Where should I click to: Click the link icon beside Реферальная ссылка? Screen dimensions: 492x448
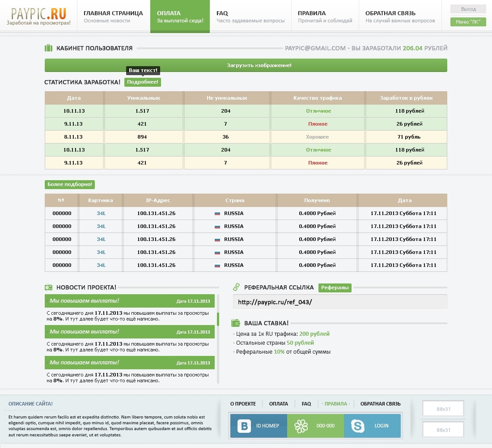[236, 287]
